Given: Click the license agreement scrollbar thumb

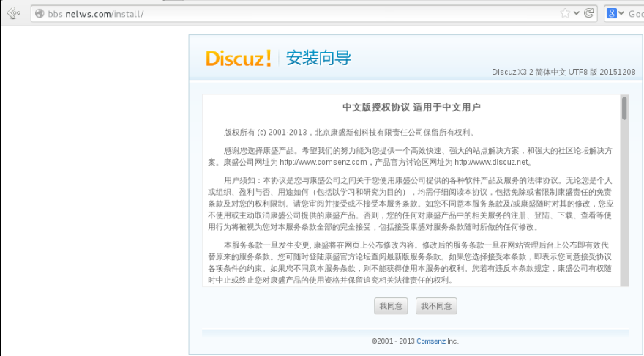Looking at the screenshot, I should pos(624,108).
